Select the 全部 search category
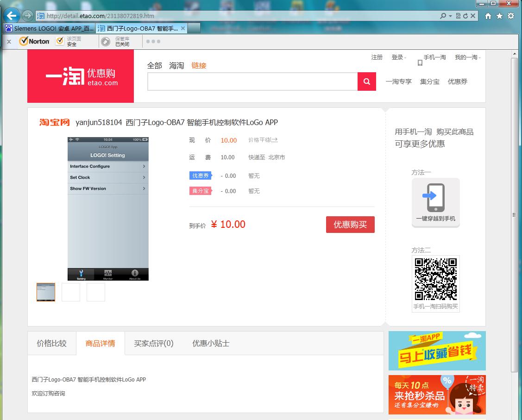 (155, 66)
